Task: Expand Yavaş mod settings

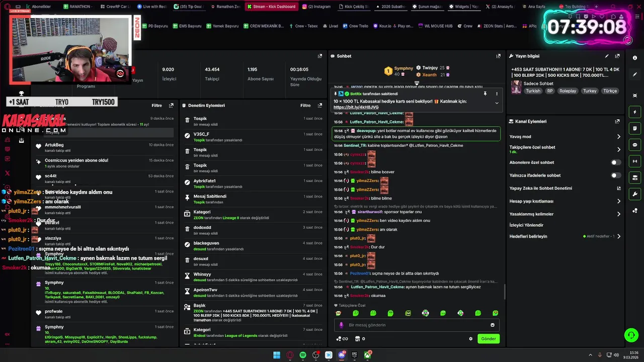Action: coord(618,137)
